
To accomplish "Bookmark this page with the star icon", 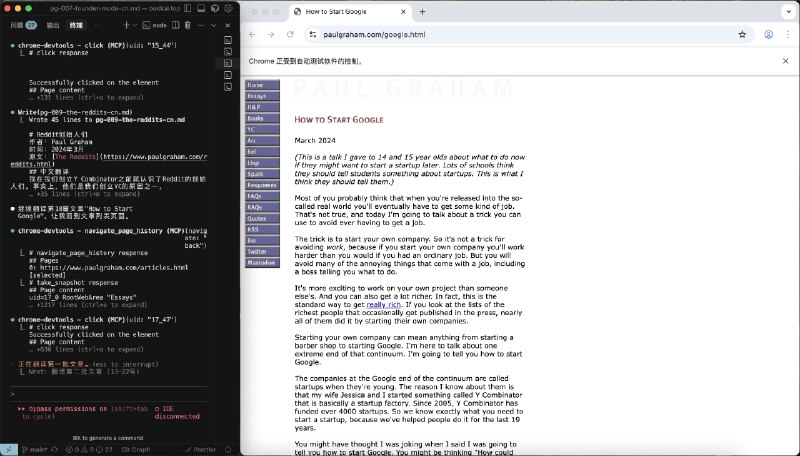I will point(742,35).
